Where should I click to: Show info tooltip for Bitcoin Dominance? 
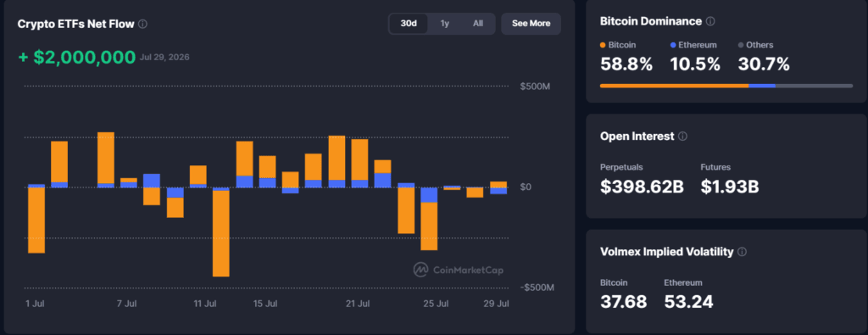pyautogui.click(x=711, y=21)
